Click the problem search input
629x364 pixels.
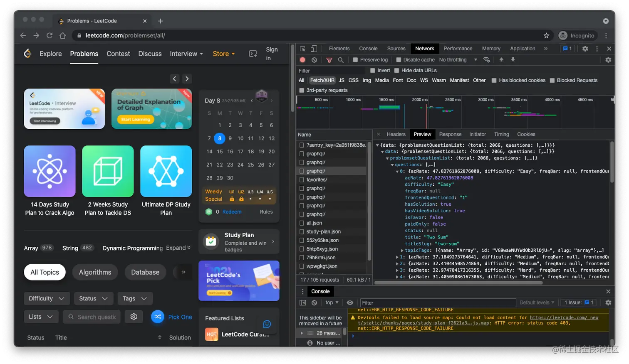92,317
